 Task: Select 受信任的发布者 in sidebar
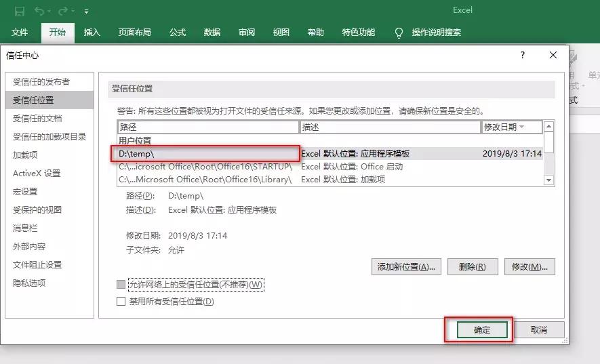(49, 81)
